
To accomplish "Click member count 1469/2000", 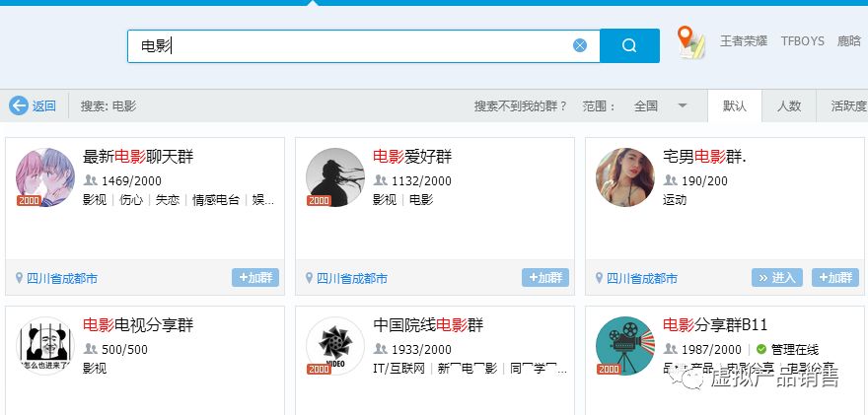I will (x=131, y=181).
